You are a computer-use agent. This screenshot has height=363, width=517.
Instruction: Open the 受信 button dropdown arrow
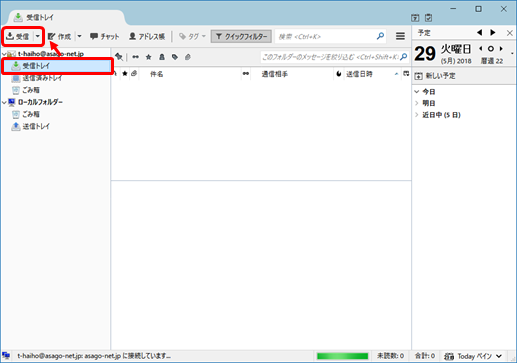pyautogui.click(x=38, y=36)
